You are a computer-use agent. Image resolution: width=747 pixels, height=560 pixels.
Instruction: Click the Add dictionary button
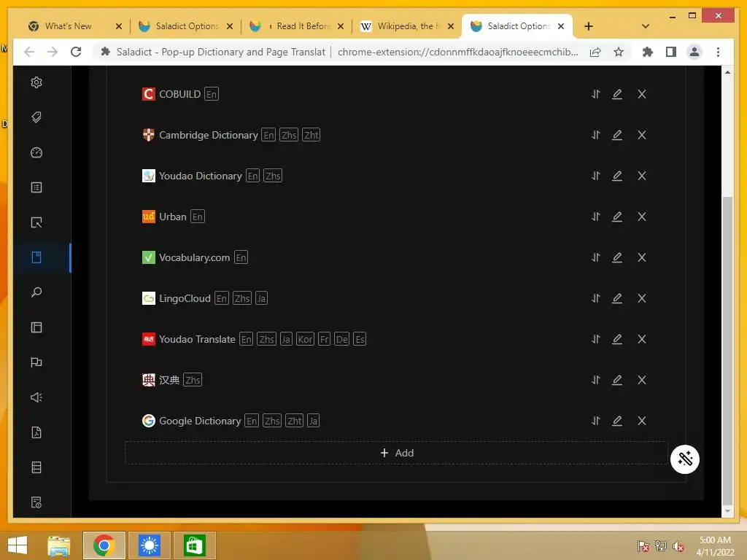pyautogui.click(x=396, y=453)
